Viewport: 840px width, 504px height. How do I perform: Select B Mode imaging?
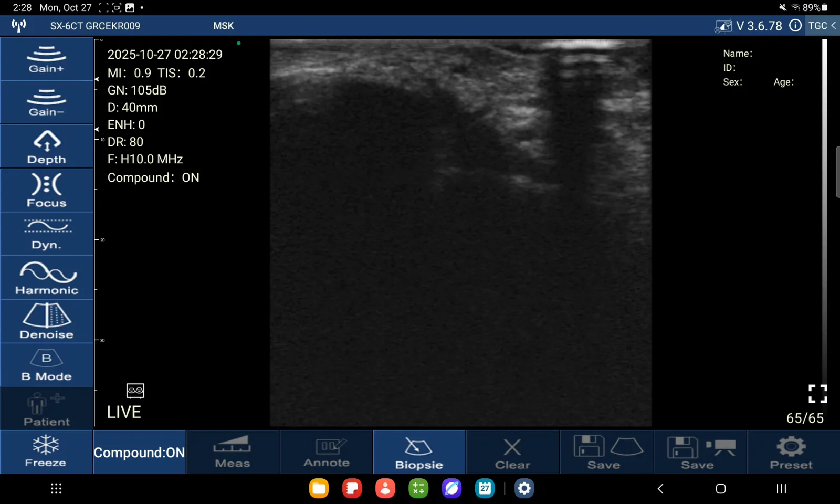(47, 365)
